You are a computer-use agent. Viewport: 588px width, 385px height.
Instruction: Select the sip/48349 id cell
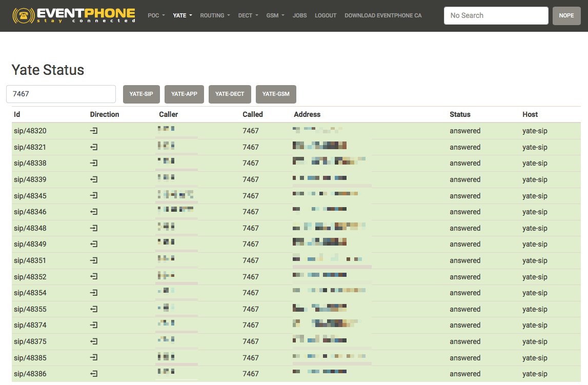(30, 244)
